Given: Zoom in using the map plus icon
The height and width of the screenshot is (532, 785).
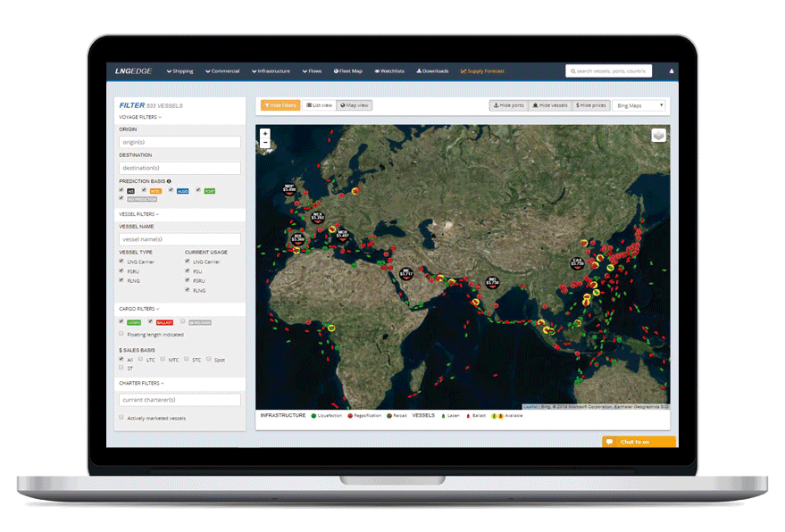Looking at the screenshot, I should pyautogui.click(x=263, y=133).
